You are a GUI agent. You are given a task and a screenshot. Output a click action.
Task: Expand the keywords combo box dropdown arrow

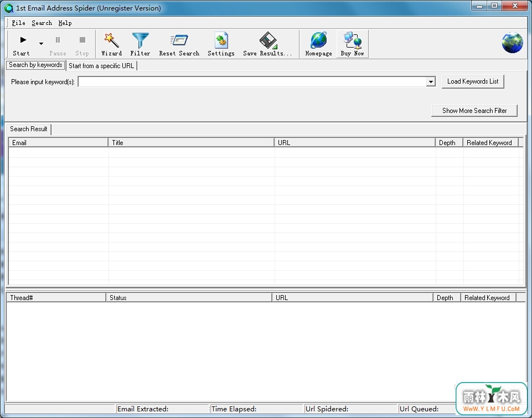pos(431,82)
